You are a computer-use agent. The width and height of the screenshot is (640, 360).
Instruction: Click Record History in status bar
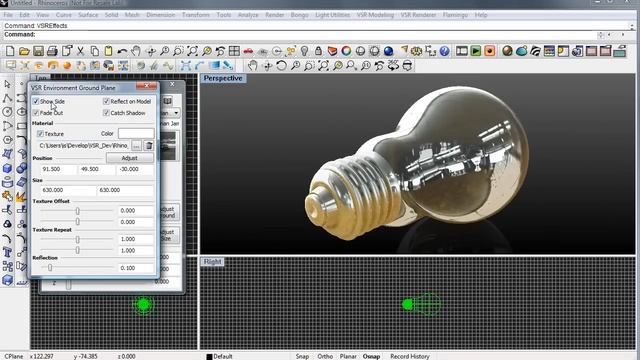pyautogui.click(x=410, y=356)
